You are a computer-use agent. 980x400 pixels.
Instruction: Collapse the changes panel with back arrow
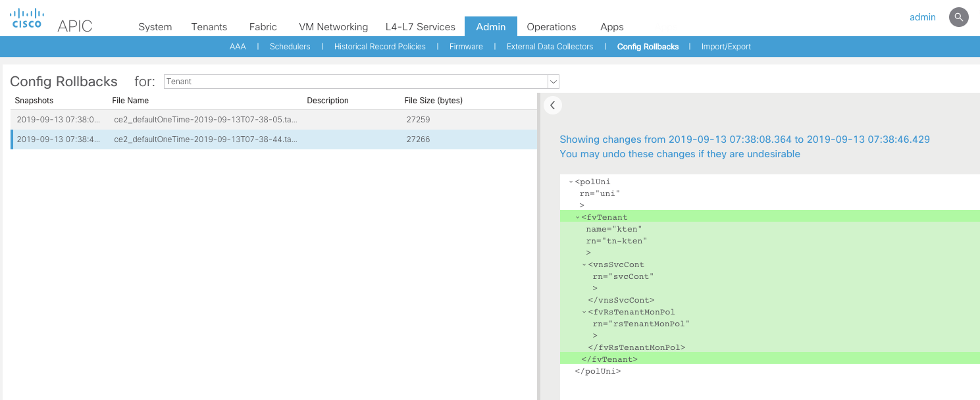(x=553, y=105)
